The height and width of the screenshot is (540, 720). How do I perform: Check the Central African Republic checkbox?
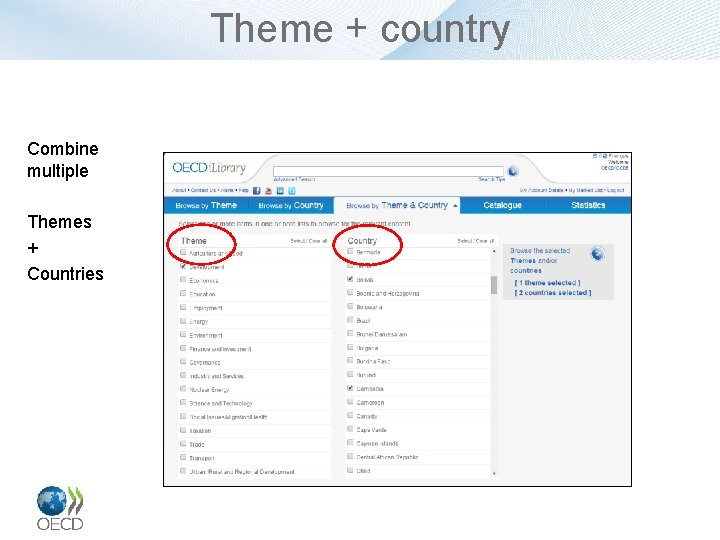pos(350,456)
